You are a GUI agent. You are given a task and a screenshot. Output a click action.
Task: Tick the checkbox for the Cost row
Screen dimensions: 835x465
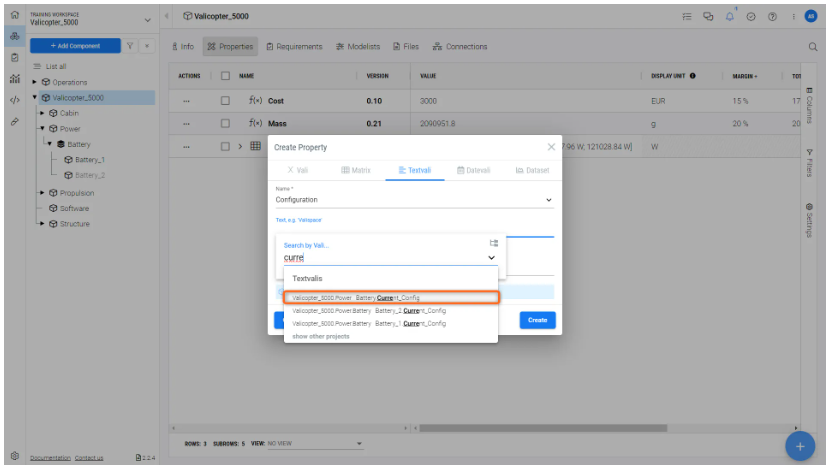[225, 101]
